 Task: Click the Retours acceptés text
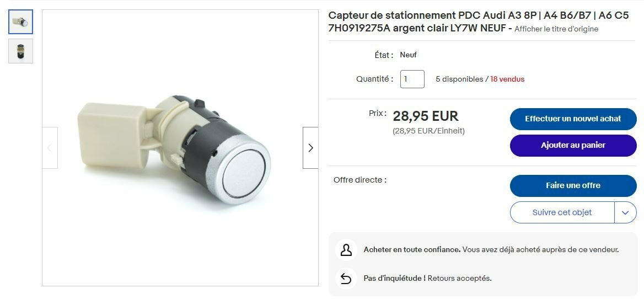459,279
